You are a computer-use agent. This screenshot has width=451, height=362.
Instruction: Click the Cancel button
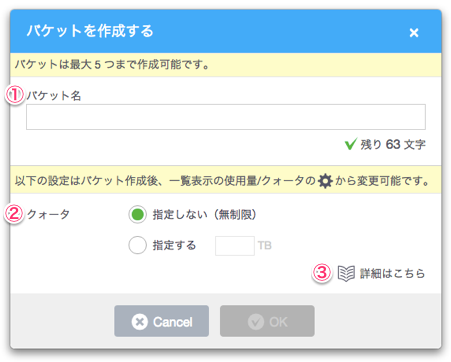tap(162, 321)
